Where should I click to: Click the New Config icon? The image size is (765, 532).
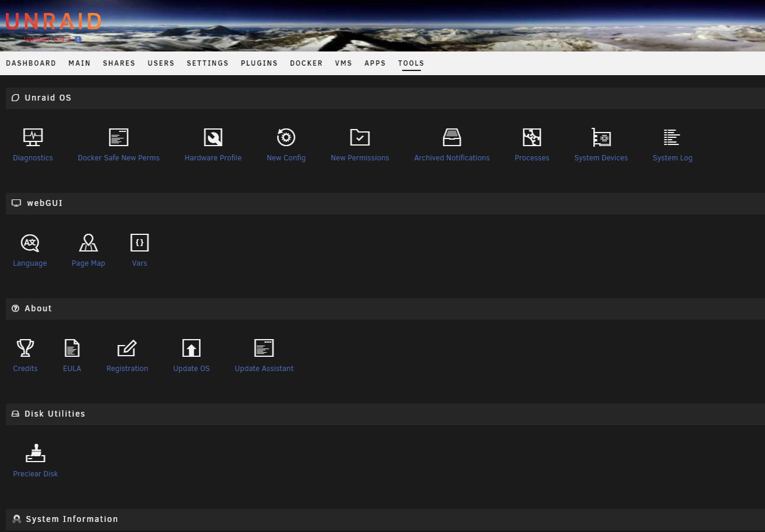[x=286, y=137]
